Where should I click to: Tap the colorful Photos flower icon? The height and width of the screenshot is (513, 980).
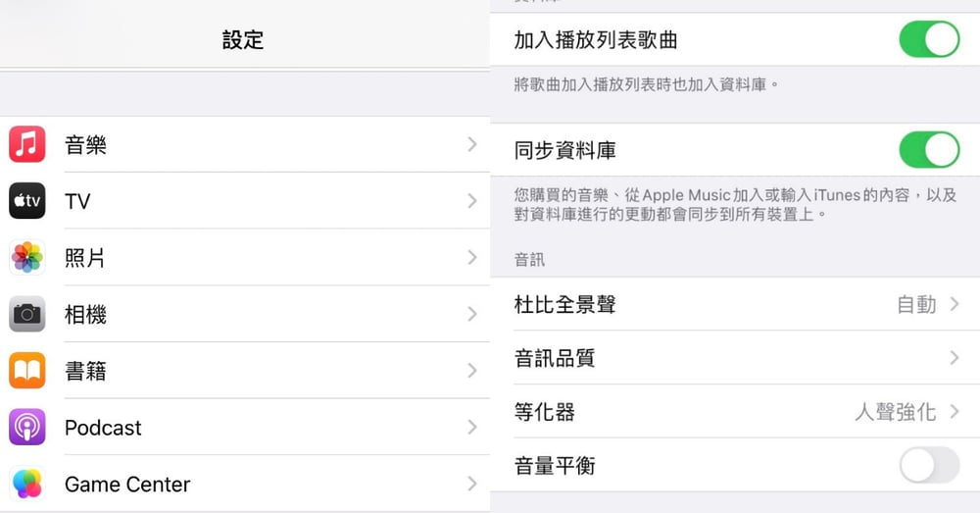(x=26, y=257)
